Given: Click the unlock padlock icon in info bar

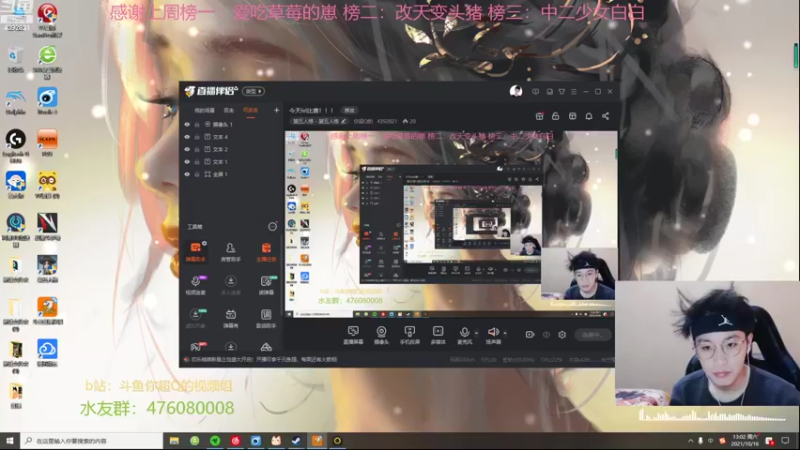Looking at the screenshot, I should coord(556,116).
